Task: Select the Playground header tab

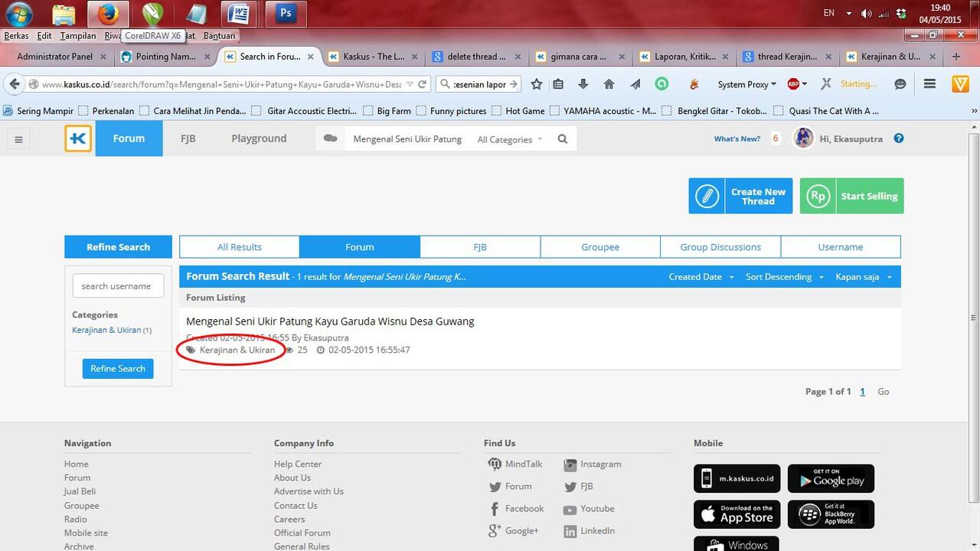Action: [259, 139]
